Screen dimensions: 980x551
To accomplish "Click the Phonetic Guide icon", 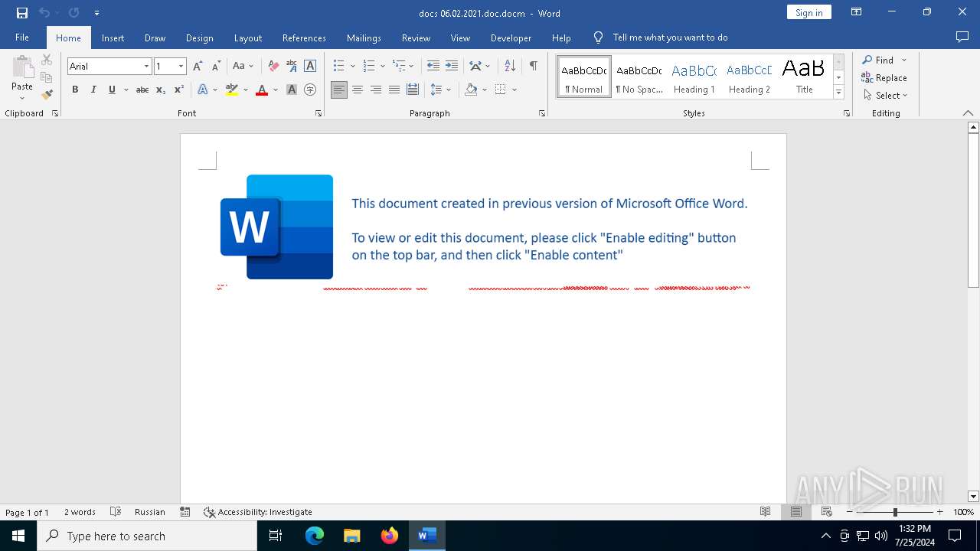I will 292,66.
